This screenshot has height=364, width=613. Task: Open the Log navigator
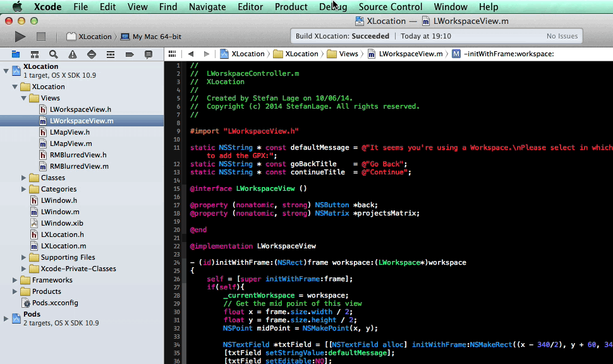point(148,54)
